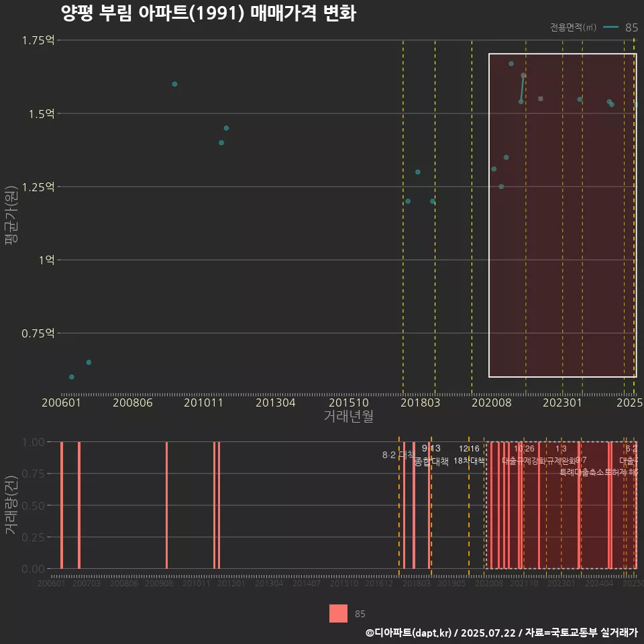
Task: Click the '거래량(건)' axis title
Action: tap(11, 506)
